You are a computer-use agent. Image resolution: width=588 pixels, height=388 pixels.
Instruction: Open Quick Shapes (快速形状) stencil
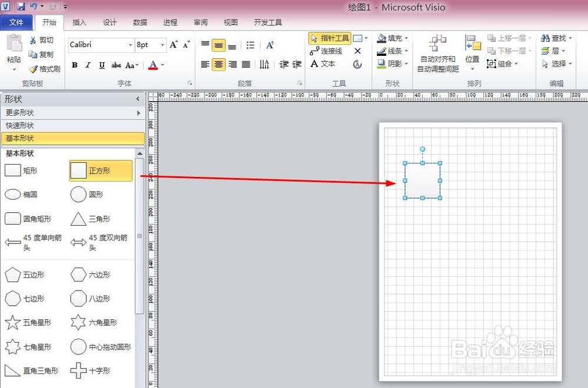point(73,125)
